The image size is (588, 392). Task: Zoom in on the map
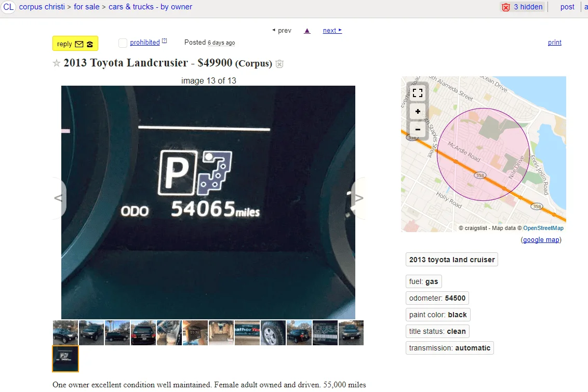(x=418, y=112)
